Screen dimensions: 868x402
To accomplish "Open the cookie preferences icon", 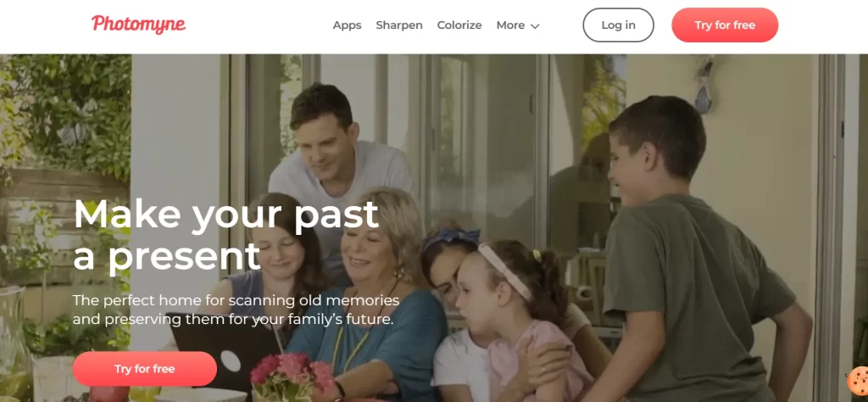I will 858,379.
